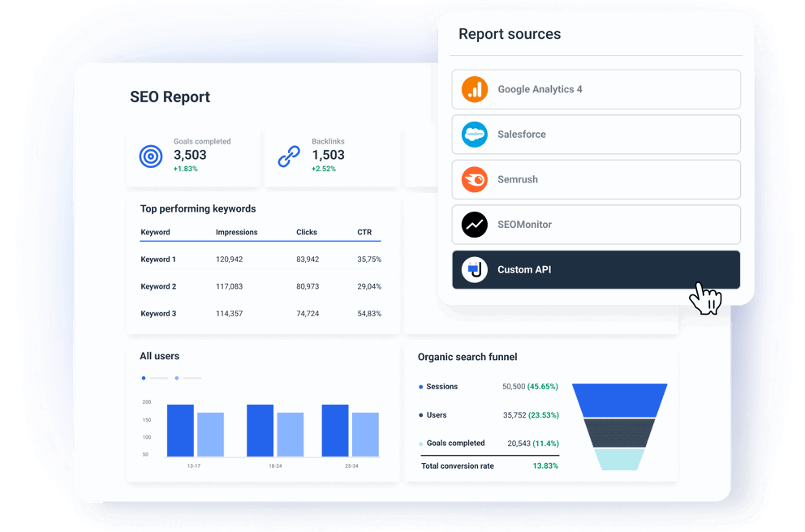Screen dimensions: 805x532
Task: Click the SEO Report title
Action: tap(170, 97)
